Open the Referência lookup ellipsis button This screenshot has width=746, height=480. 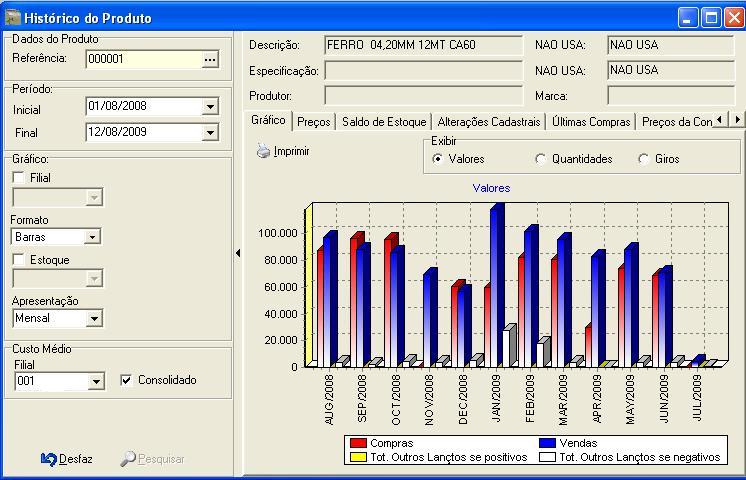point(210,59)
